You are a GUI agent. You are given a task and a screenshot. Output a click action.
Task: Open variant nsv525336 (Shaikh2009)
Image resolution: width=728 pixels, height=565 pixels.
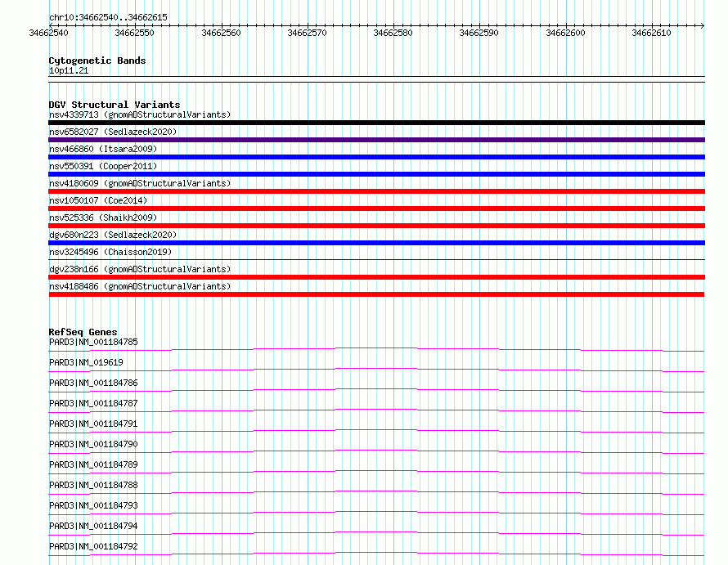coord(103,217)
